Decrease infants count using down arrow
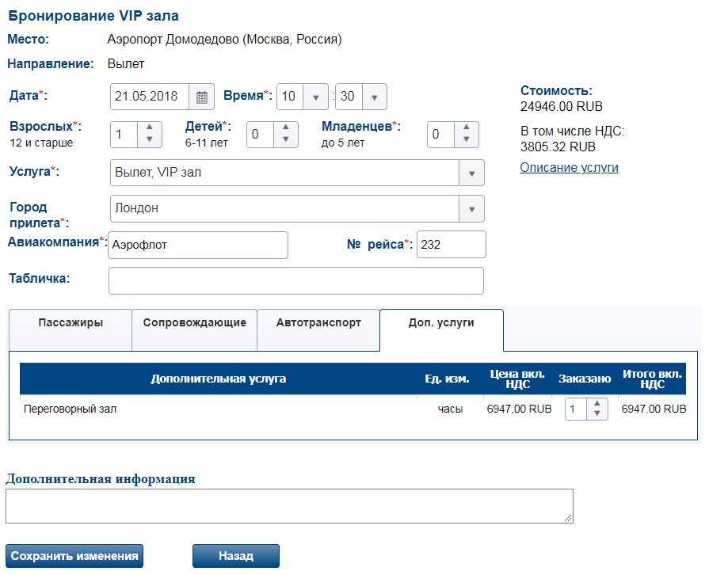Image resolution: width=728 pixels, height=575 pixels. [467, 140]
